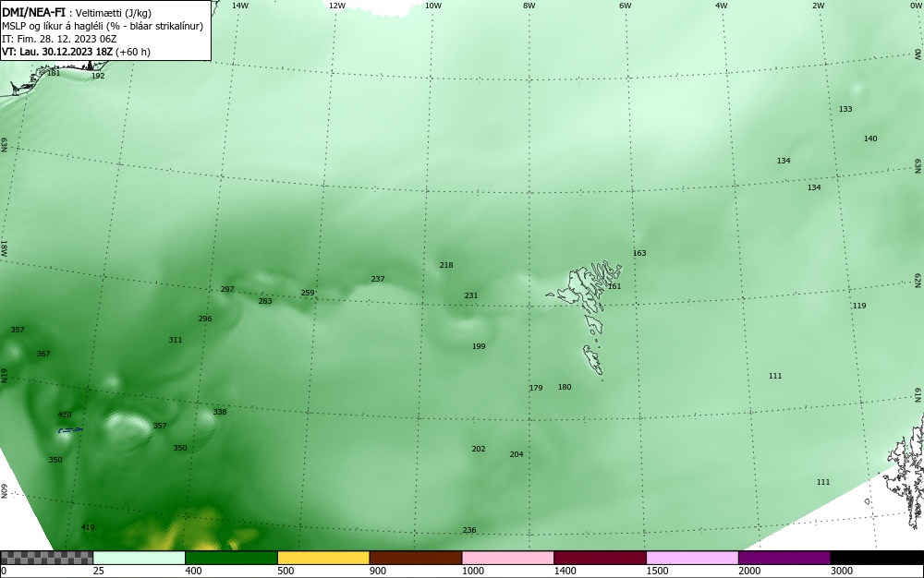Click the map value '231'
This screenshot has height=578, width=924.
pos(471,295)
